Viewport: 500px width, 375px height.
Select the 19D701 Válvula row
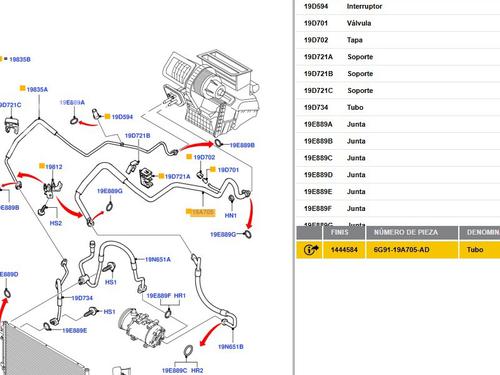coord(398,23)
